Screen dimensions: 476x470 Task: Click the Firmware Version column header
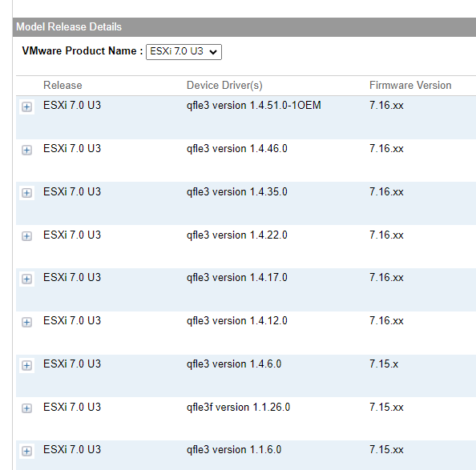click(x=410, y=85)
